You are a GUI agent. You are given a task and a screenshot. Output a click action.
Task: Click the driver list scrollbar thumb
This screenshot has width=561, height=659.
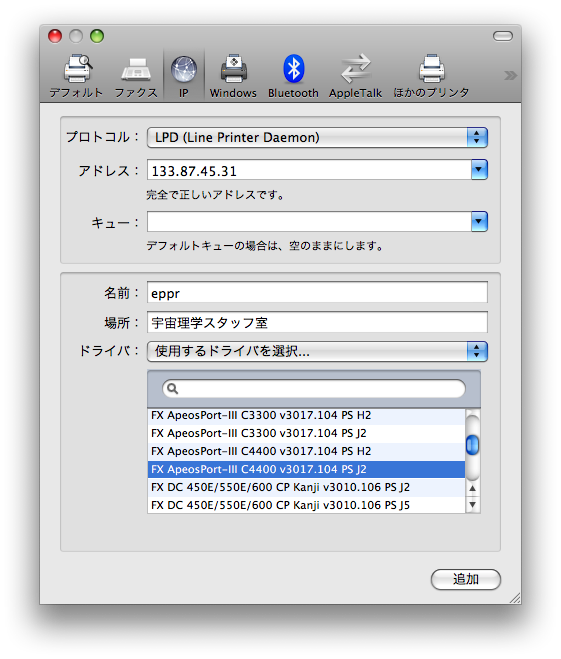[473, 445]
